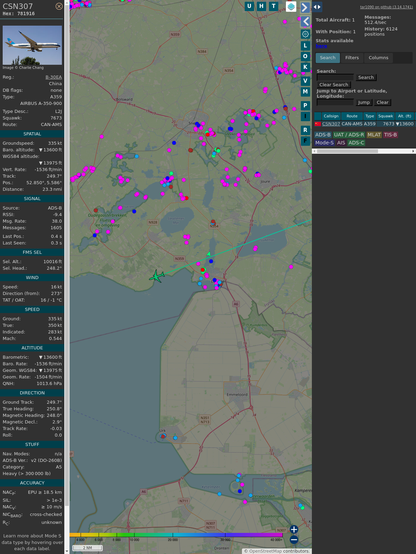
Task: Click the Clear Search button
Action: tap(334, 85)
